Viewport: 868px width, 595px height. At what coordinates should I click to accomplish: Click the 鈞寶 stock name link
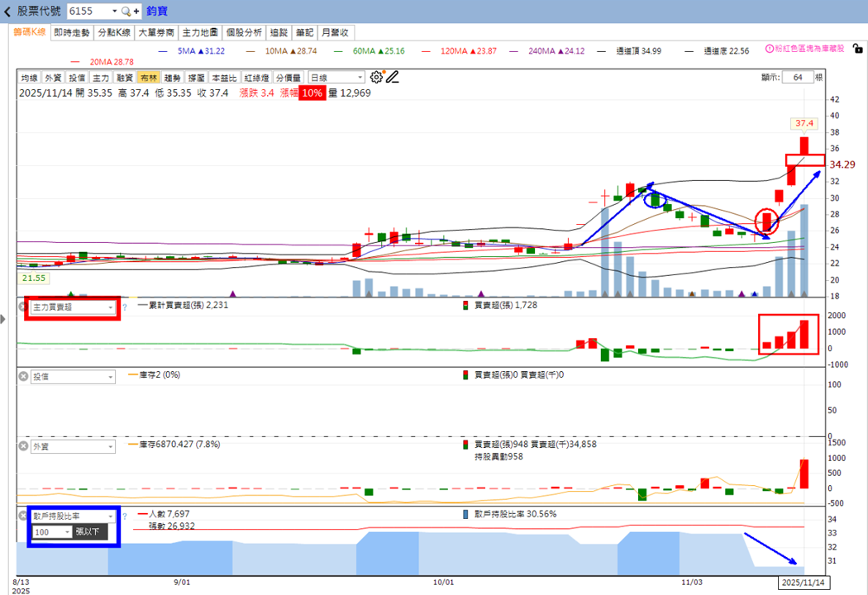coord(157,11)
